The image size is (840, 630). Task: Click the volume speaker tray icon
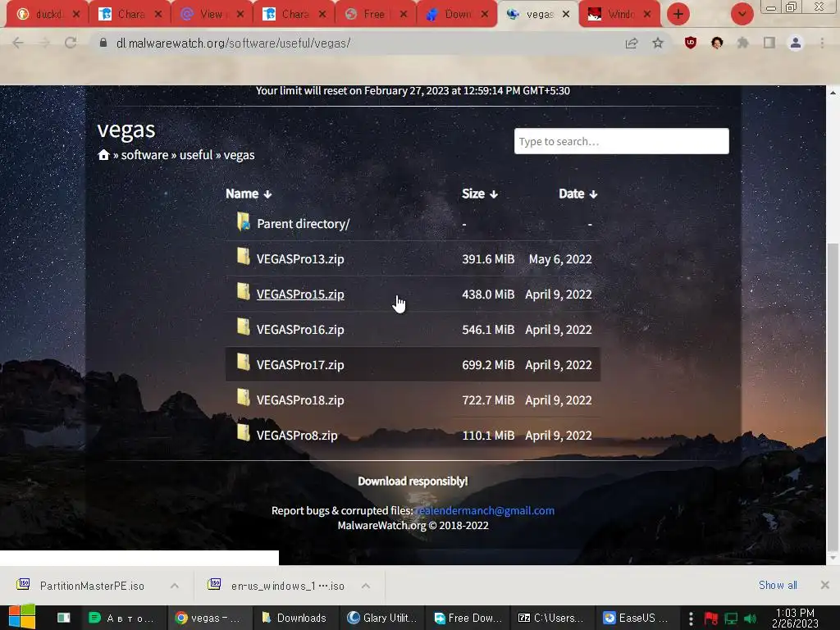click(x=750, y=619)
